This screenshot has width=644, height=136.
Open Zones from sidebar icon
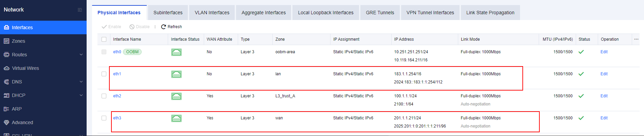pyautogui.click(x=6, y=41)
